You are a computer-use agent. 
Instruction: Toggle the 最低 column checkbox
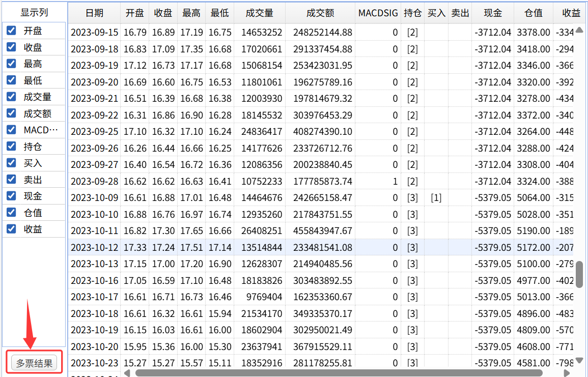11,80
